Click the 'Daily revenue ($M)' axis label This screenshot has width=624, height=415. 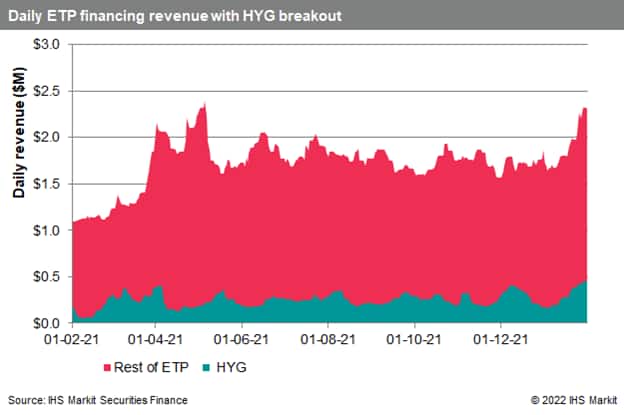pos(18,183)
